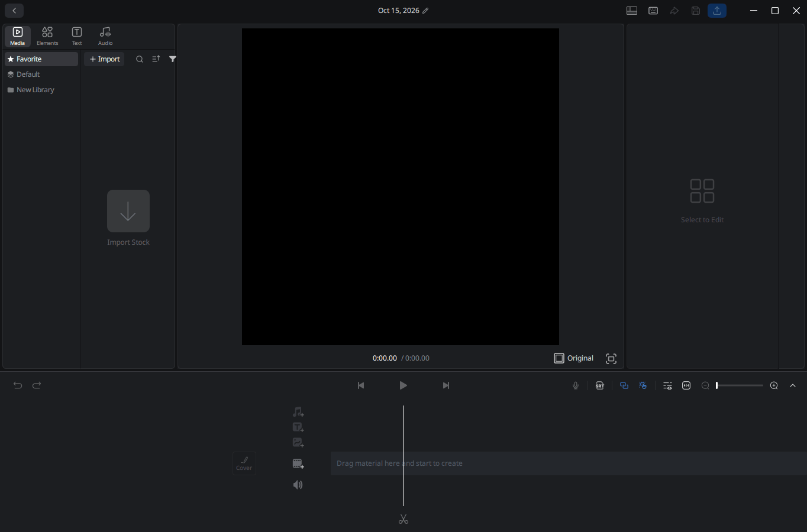This screenshot has width=807, height=532.
Task: Jump to previous frame marker
Action: pos(361,385)
